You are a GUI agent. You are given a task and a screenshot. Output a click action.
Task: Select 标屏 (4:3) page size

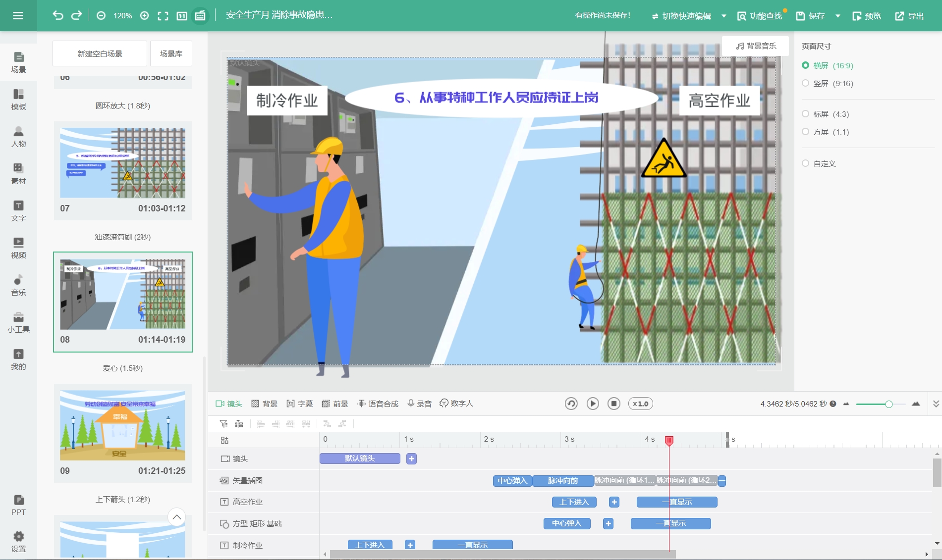(826, 114)
